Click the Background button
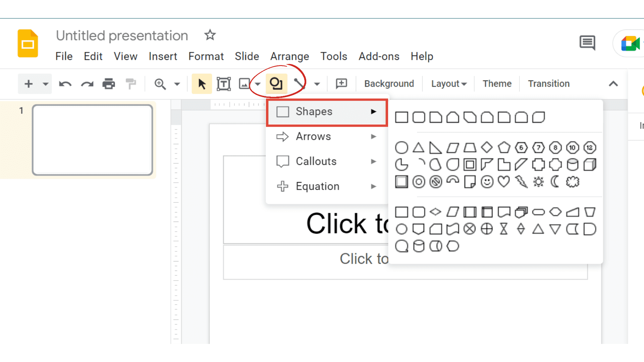 pos(389,83)
